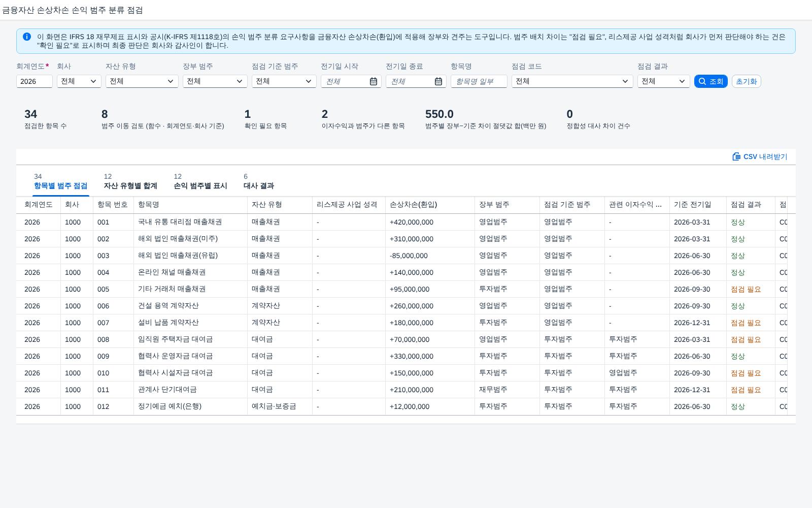Click the 기준 전기일 column header
This screenshot has height=508, width=812.
tap(698, 205)
